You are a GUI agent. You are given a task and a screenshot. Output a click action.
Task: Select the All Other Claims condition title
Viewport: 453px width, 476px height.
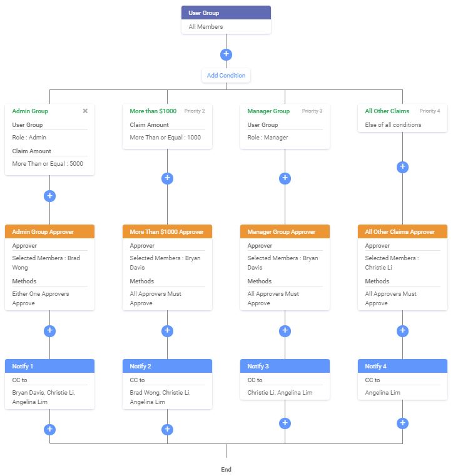pyautogui.click(x=387, y=111)
